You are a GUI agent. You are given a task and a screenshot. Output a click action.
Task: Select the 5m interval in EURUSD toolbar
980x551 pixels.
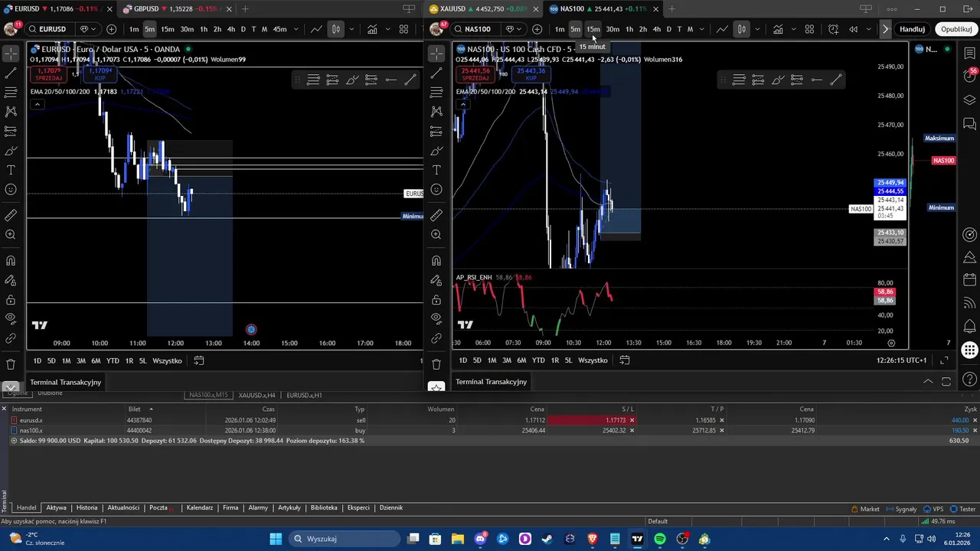coord(149,29)
